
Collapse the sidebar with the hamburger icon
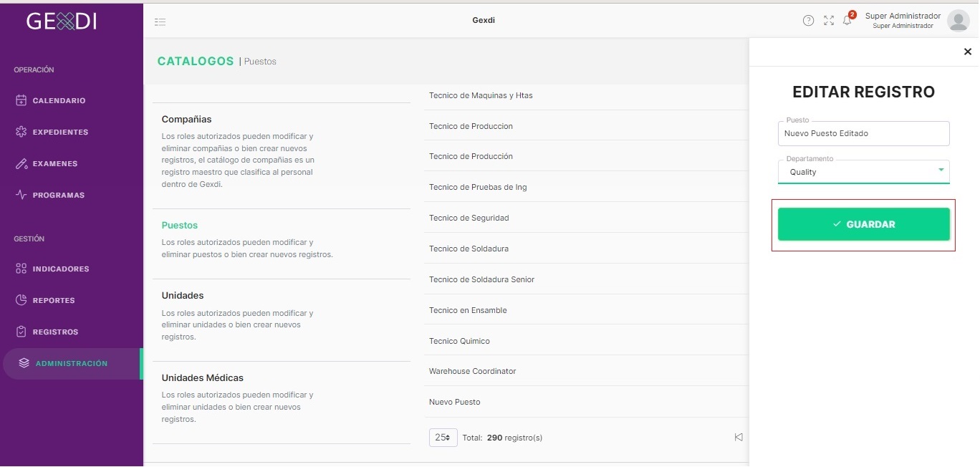pos(160,22)
